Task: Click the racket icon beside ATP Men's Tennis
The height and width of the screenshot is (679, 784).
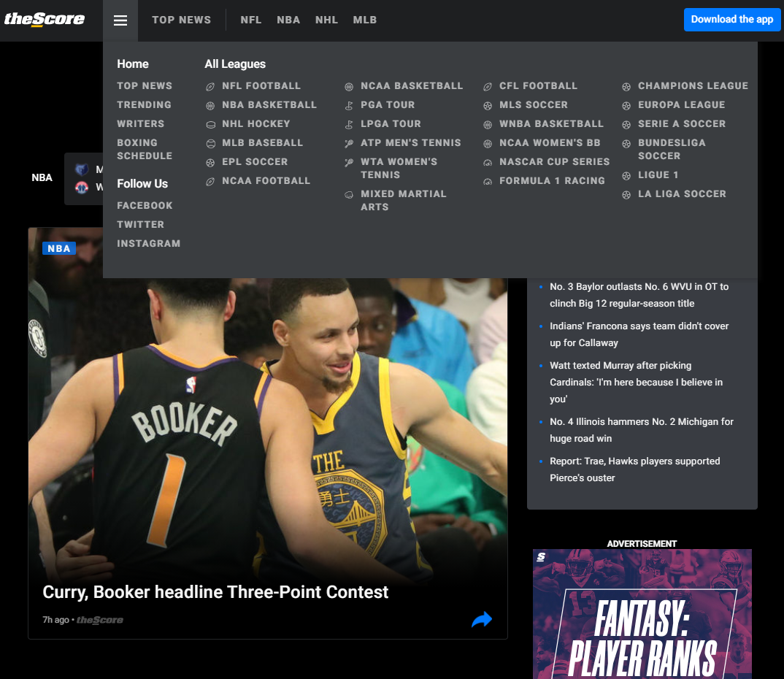Action: tap(349, 144)
